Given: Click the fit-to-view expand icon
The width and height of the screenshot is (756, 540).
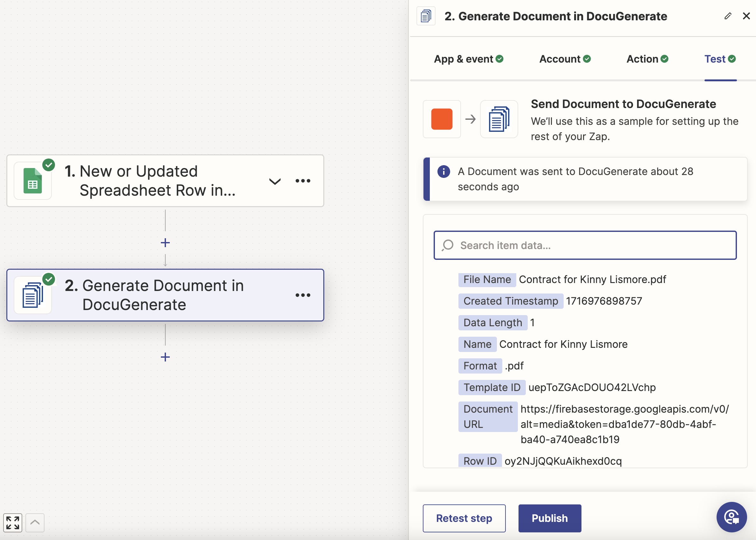Looking at the screenshot, I should (x=13, y=523).
